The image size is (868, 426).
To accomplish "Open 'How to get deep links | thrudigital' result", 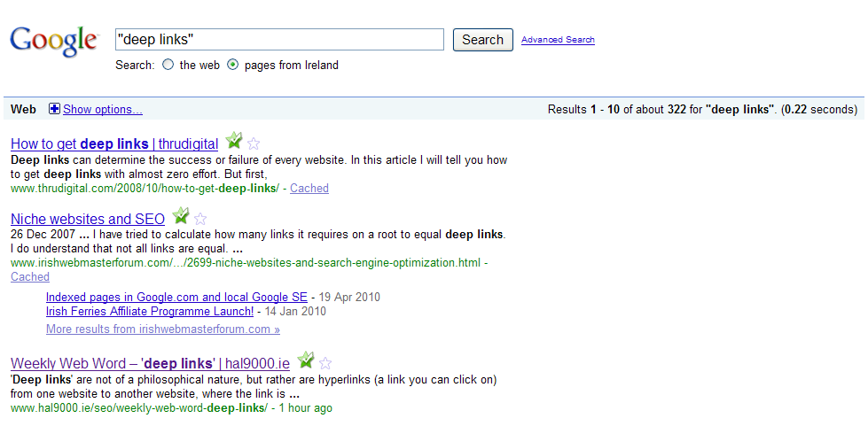I will (114, 143).
